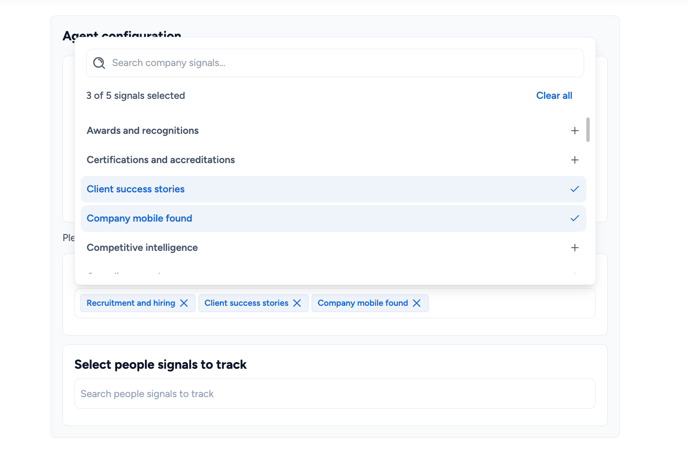Select the Certifications and accreditations option
Viewport: 688px width, 476px height.
coord(333,160)
